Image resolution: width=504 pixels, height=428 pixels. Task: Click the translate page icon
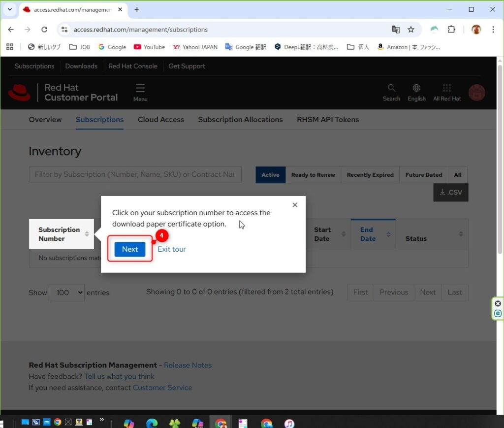396,30
